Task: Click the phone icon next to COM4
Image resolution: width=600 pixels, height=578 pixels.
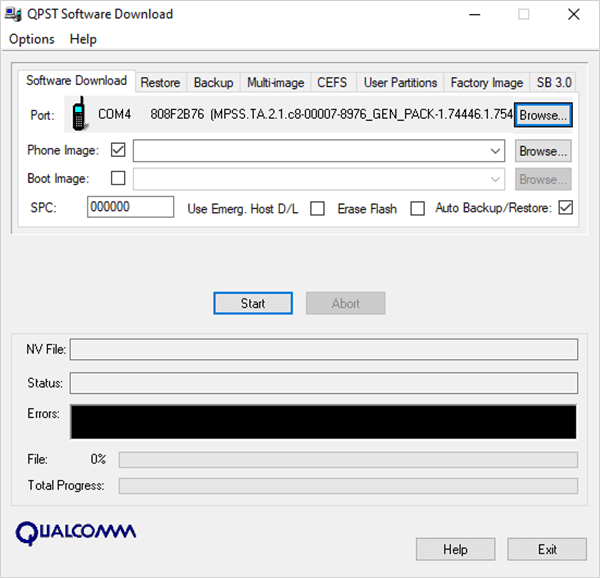Action: [79, 115]
